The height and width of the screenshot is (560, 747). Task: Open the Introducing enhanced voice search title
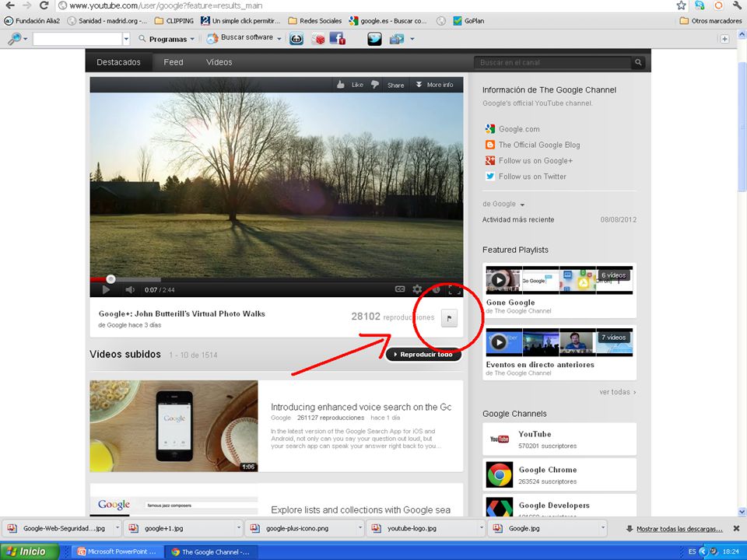point(361,407)
